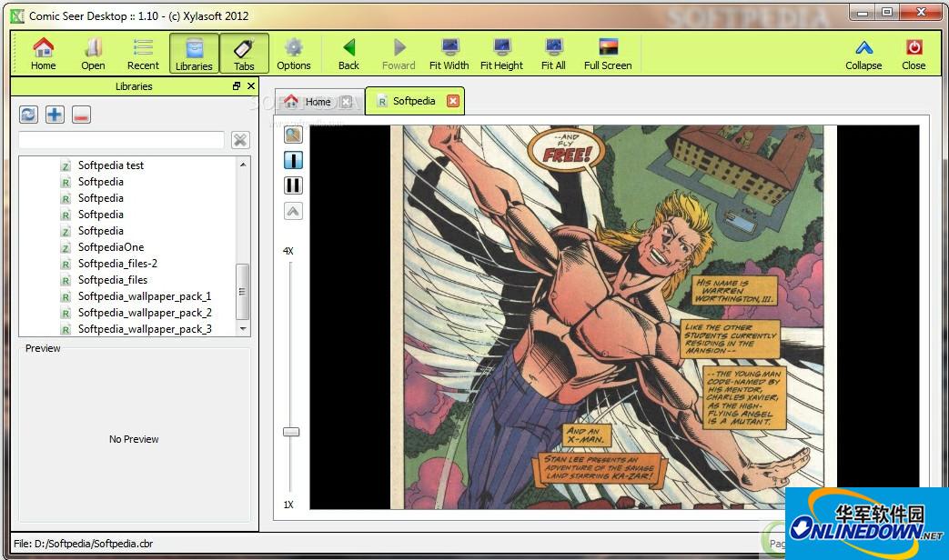Click the library list scroll-down arrow
Screen dimensions: 949x560
[x=243, y=329]
